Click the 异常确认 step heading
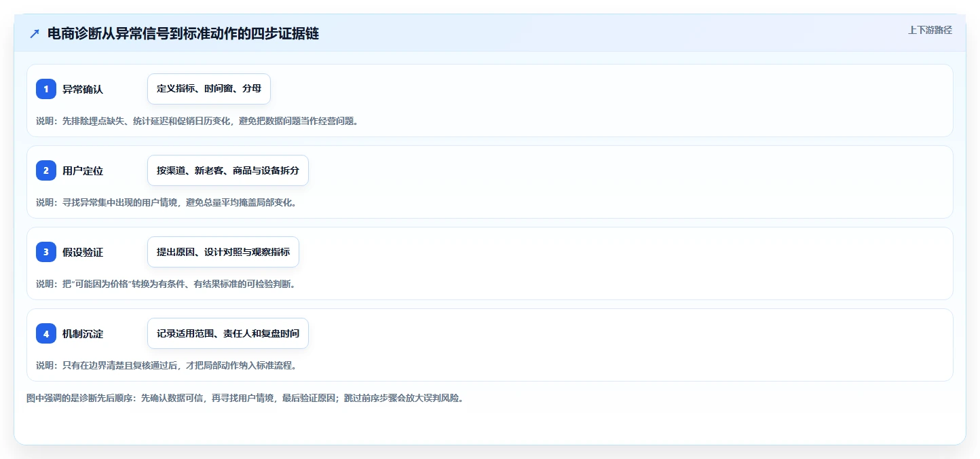Screen dimensions: 980x459 pos(83,89)
